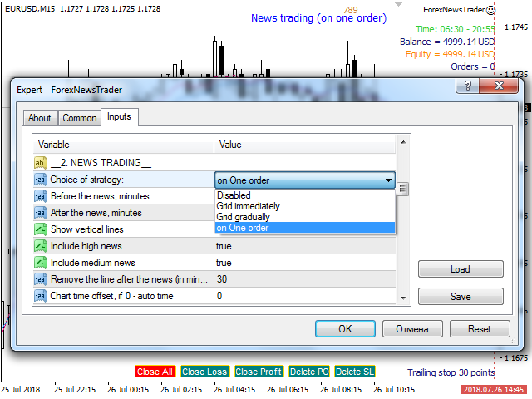This screenshot has width=532, height=399.
Task: Click the Save button
Action: point(461,297)
